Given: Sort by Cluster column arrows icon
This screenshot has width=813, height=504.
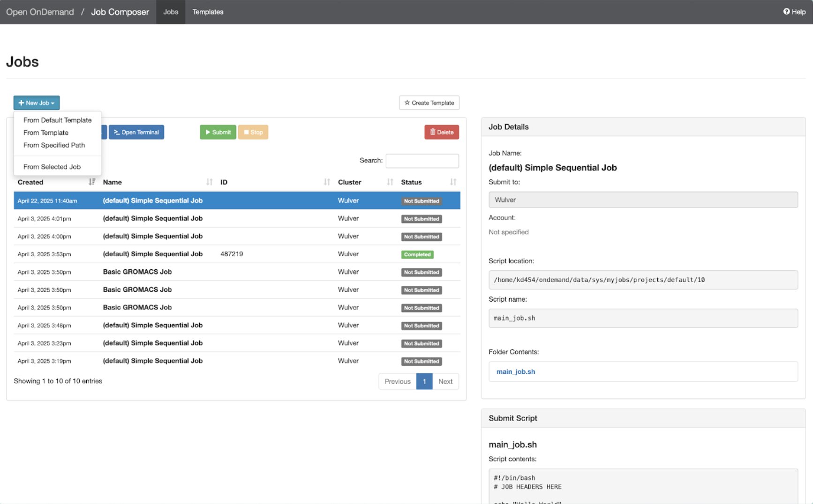Looking at the screenshot, I should pos(390,182).
